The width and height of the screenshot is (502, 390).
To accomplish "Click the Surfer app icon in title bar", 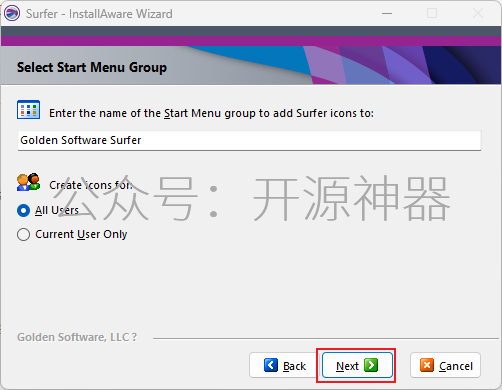I will [x=12, y=14].
